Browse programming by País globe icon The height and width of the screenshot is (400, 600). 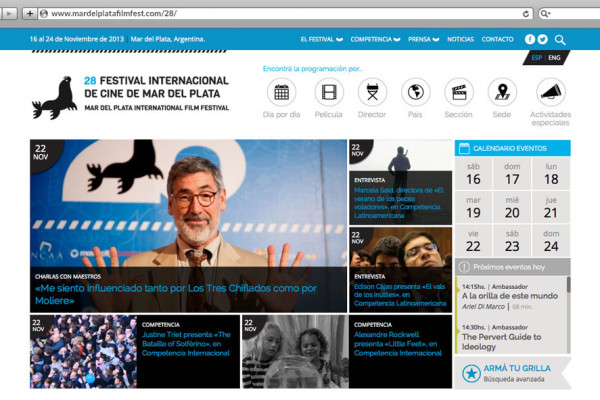click(x=416, y=92)
